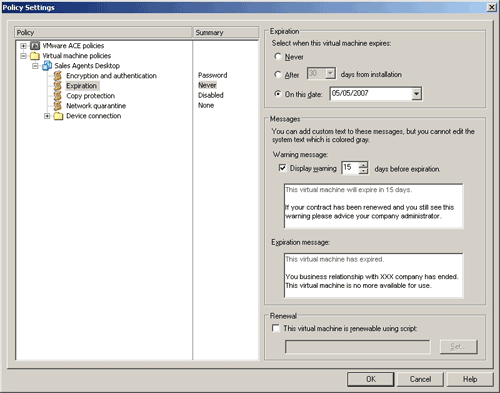Screen dimensions: 500x393
Task: Open Help for policy settings
Action: coord(470,379)
